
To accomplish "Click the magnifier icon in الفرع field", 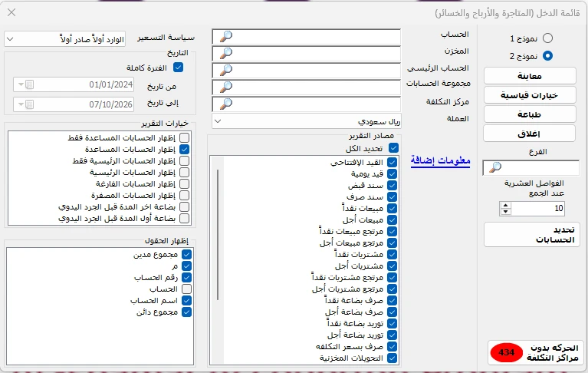I will (495, 167).
